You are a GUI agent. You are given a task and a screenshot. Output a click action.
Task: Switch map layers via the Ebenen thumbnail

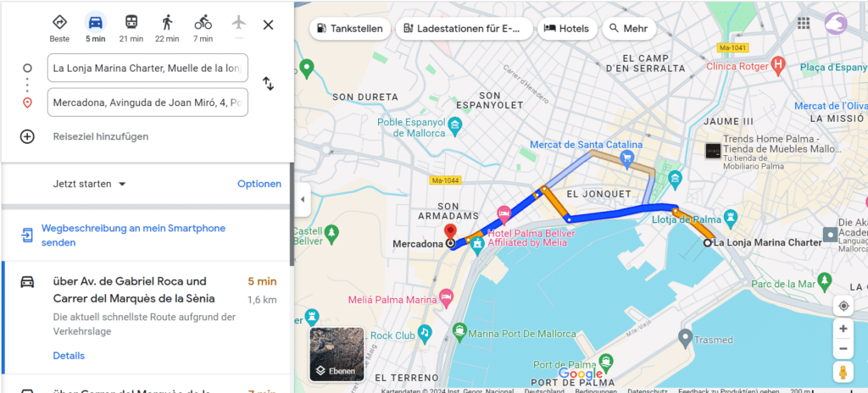(337, 354)
